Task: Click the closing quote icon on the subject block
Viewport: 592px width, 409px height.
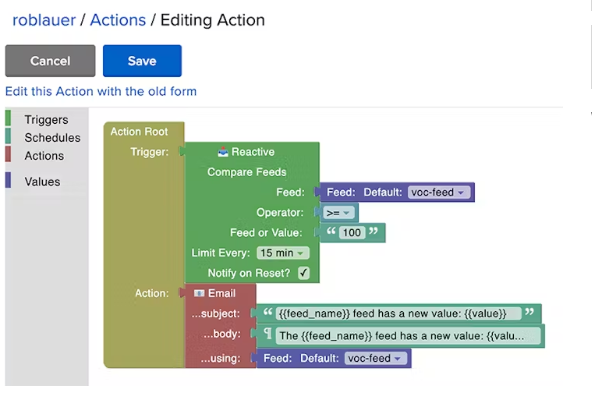Action: (530, 312)
